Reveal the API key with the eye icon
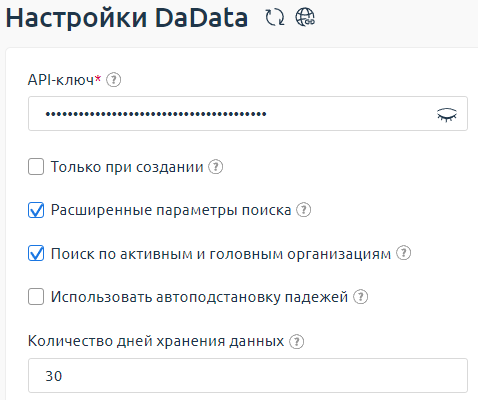This screenshot has width=478, height=400. [x=447, y=114]
